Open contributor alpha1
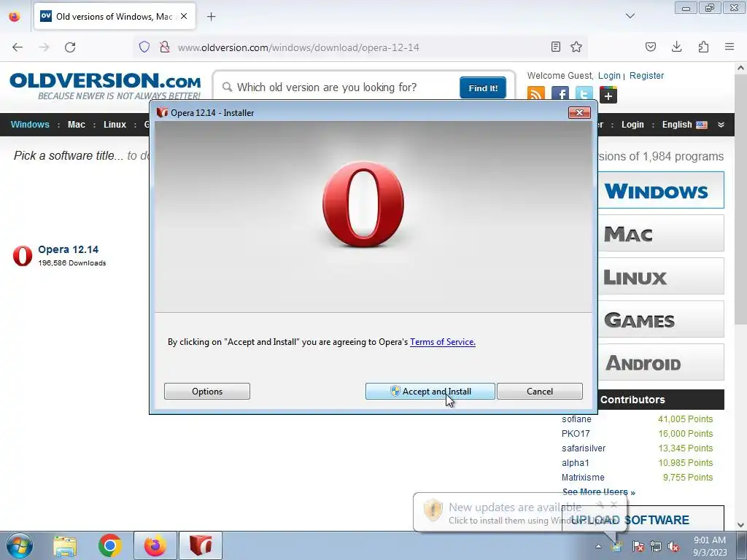Screen dimensions: 747x560 pyautogui.click(x=575, y=463)
